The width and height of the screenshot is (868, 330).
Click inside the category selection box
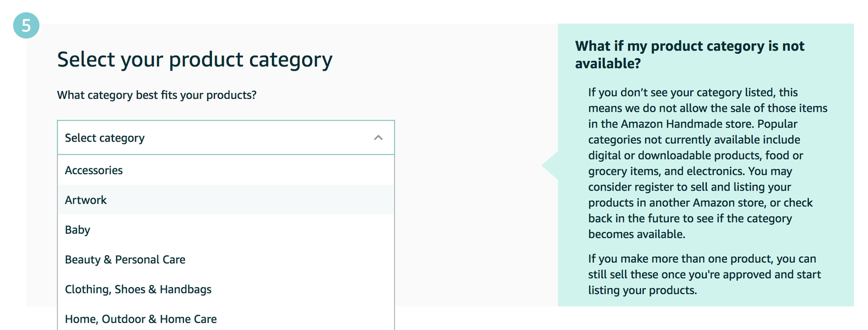point(226,138)
